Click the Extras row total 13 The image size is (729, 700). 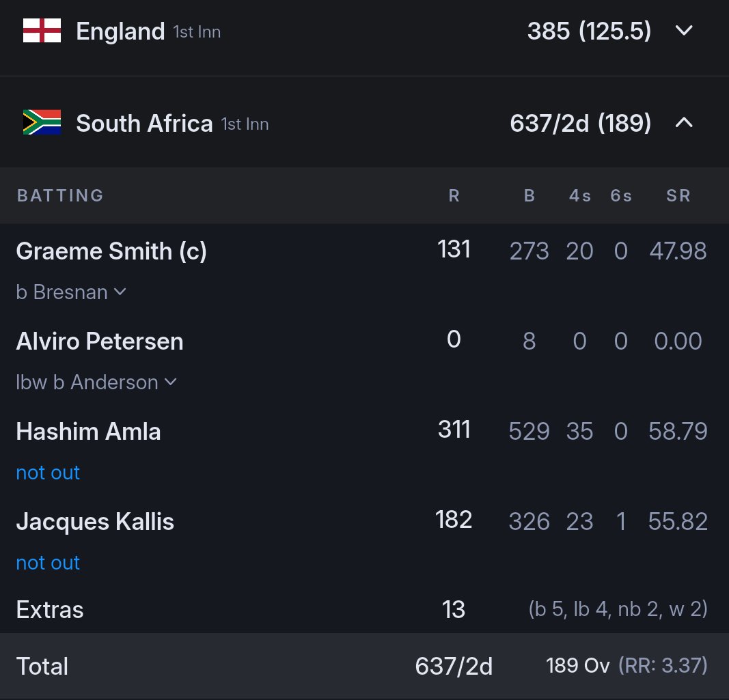453,609
